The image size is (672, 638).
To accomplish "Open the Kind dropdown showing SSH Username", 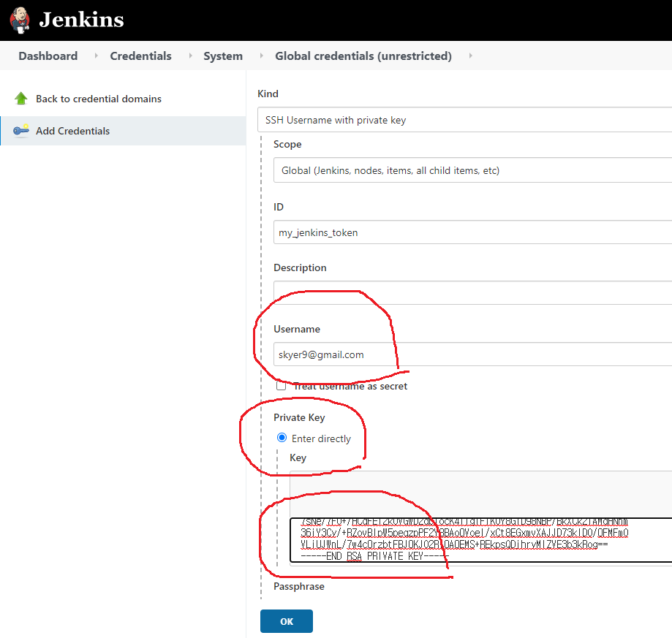I will (x=464, y=120).
